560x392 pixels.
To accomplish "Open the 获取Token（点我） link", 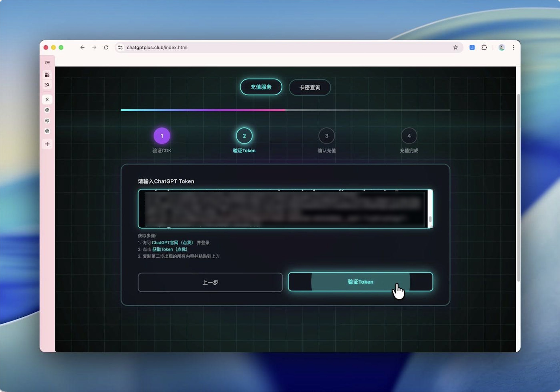I will [x=170, y=250].
